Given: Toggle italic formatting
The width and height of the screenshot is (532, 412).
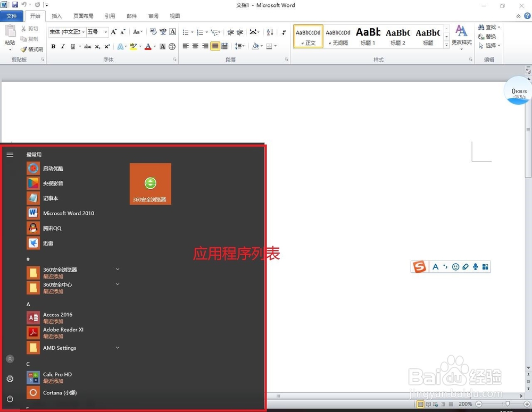Looking at the screenshot, I should (63, 47).
